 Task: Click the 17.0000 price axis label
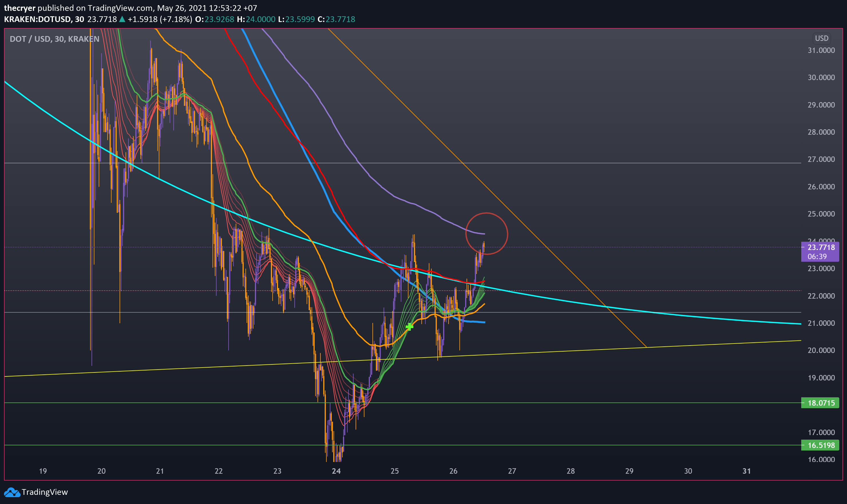821,432
